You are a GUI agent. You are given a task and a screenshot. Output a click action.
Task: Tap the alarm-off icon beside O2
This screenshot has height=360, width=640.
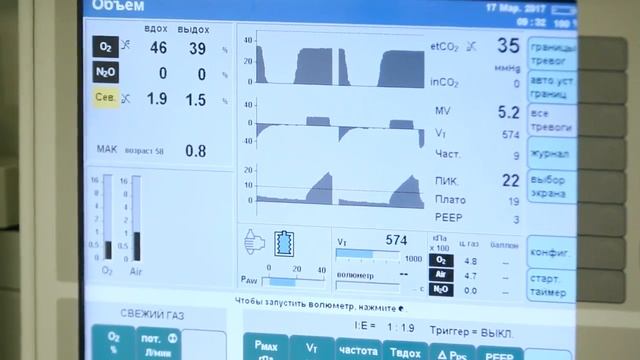[126, 44]
